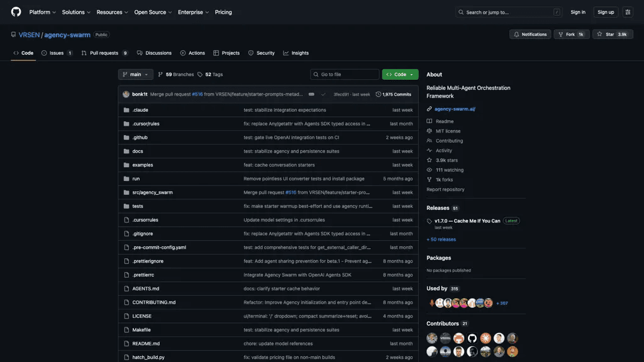Screen dimensions: 644x362
Task: Click the file icon beside .gitignore
Action: tap(126, 234)
